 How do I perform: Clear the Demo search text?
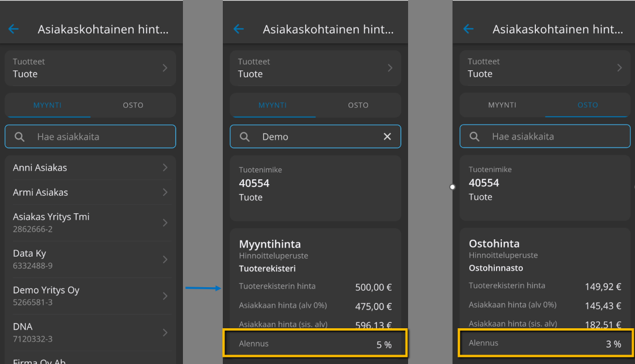coord(387,137)
